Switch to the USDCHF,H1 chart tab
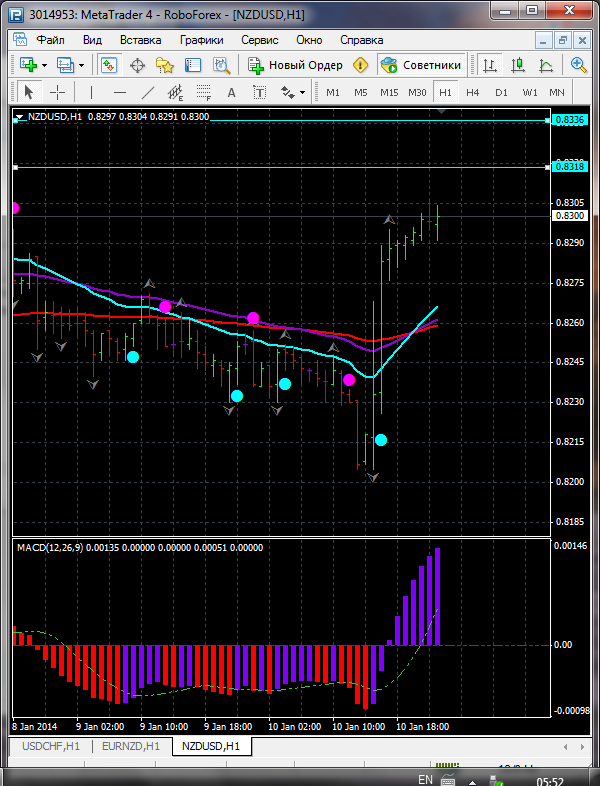The image size is (600, 786). pyautogui.click(x=51, y=746)
